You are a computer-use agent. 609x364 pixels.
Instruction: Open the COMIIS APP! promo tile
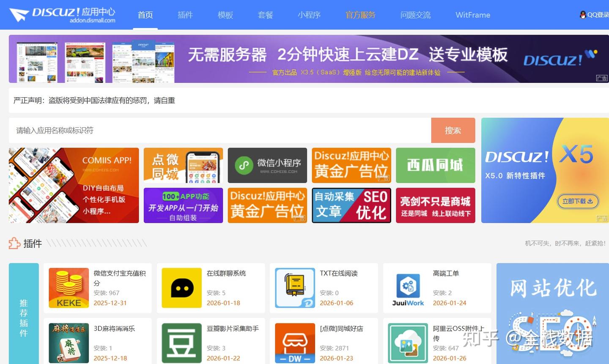(74, 185)
